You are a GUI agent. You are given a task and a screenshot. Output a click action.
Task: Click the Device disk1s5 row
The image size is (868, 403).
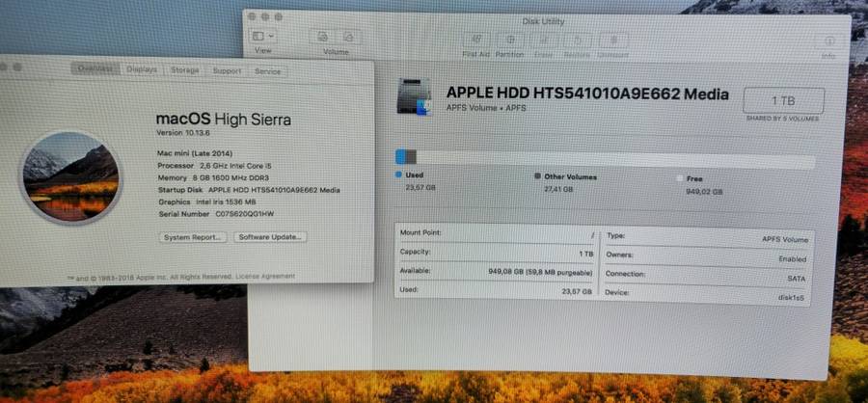point(705,295)
